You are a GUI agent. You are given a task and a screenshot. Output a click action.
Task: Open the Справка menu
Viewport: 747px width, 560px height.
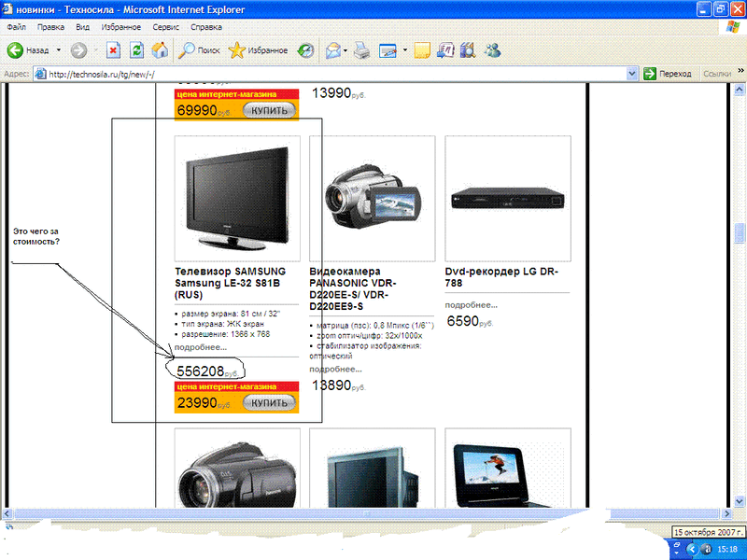[x=206, y=27]
